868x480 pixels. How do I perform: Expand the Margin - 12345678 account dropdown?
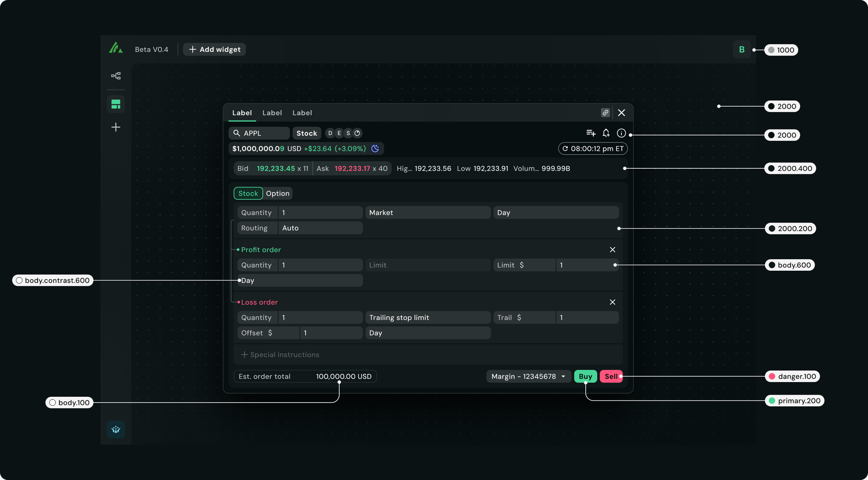[x=528, y=376]
